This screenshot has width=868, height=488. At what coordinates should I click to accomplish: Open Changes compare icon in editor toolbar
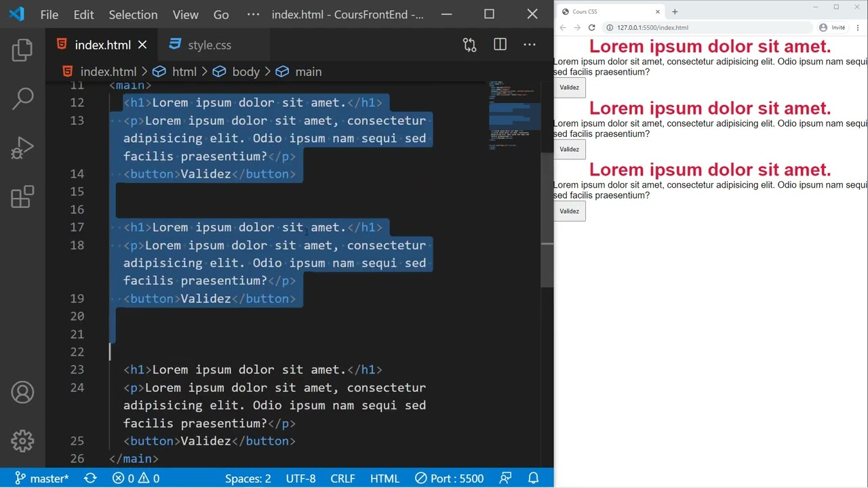(x=469, y=45)
